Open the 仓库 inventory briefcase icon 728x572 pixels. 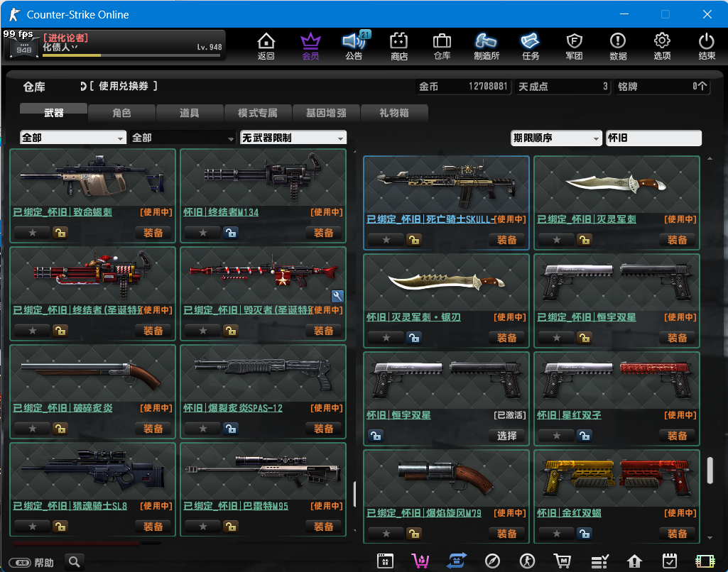point(442,46)
